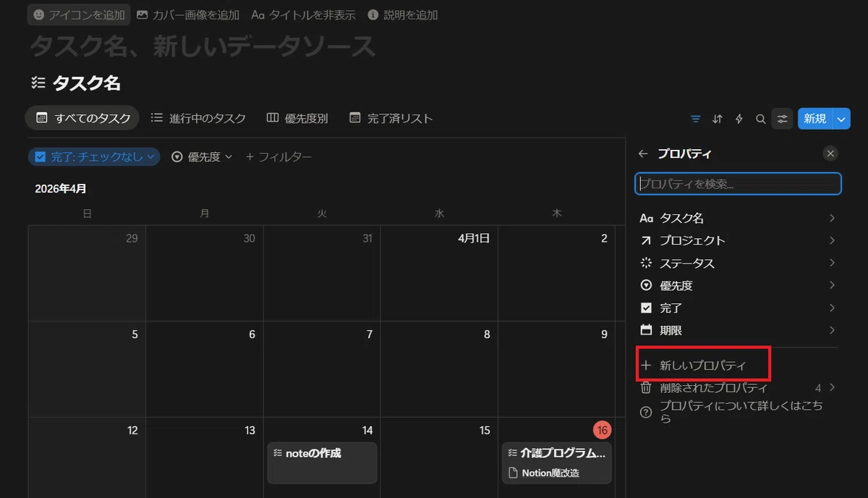
Task: Click the プロパティを検索 search field
Action: 738,184
